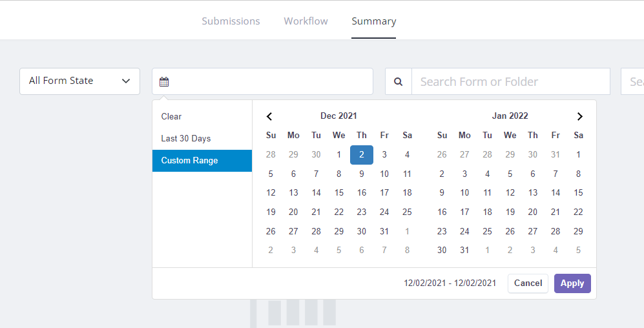The width and height of the screenshot is (644, 328).
Task: Select the Summary tab
Action: tap(373, 21)
